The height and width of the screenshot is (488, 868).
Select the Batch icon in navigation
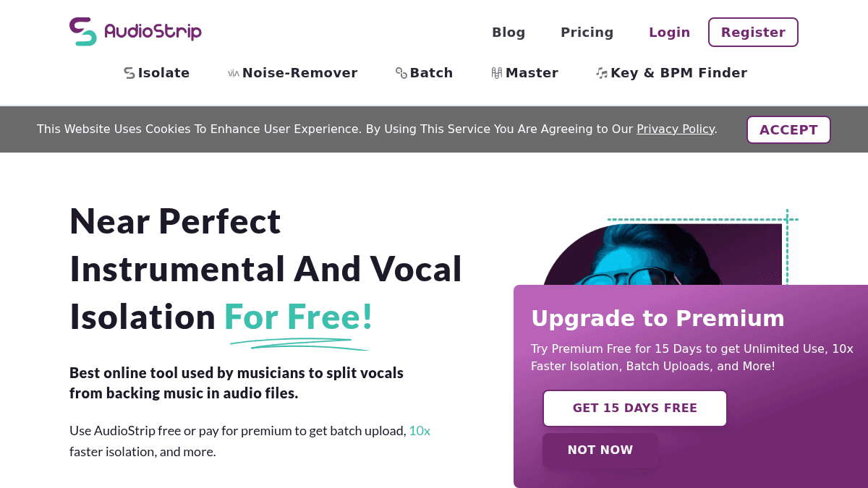401,73
